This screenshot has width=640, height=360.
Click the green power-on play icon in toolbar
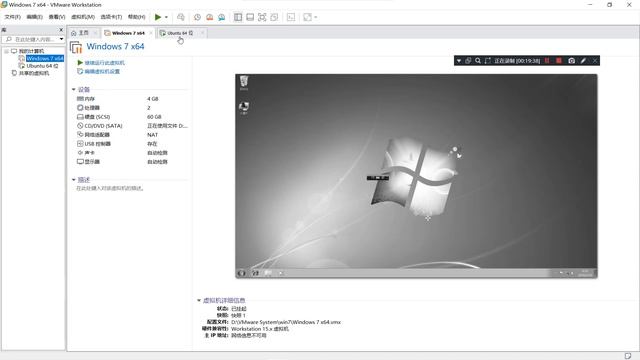[x=158, y=17]
